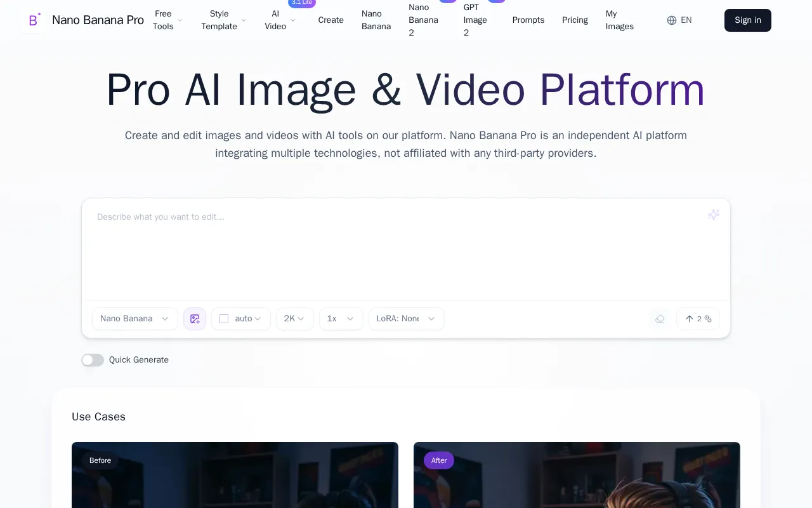Open the auto aspect ratio dropdown
812x508 pixels.
click(x=241, y=319)
